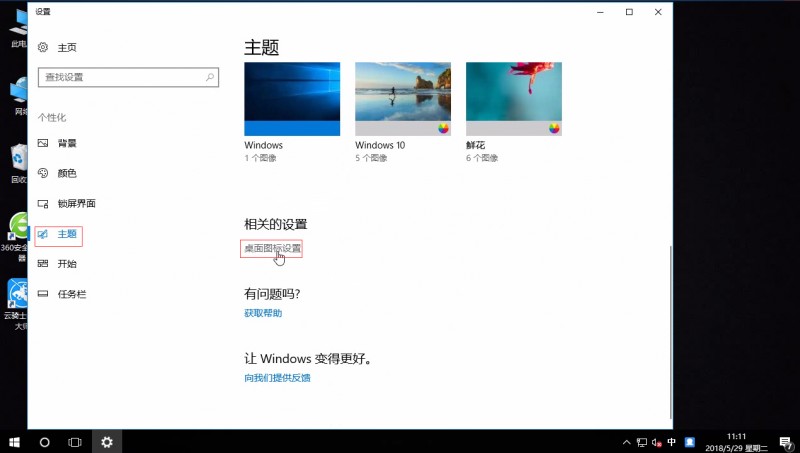Maximize the 设置 window
The width and height of the screenshot is (800, 453).
pos(629,12)
